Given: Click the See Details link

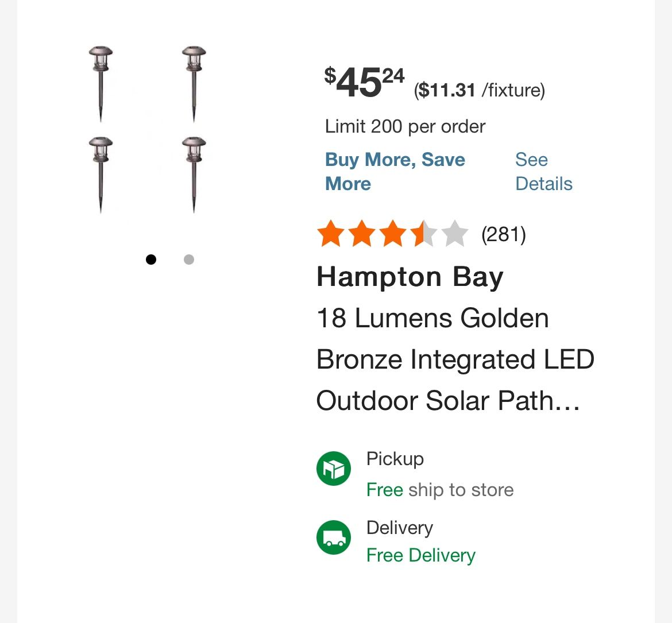Looking at the screenshot, I should (x=543, y=171).
